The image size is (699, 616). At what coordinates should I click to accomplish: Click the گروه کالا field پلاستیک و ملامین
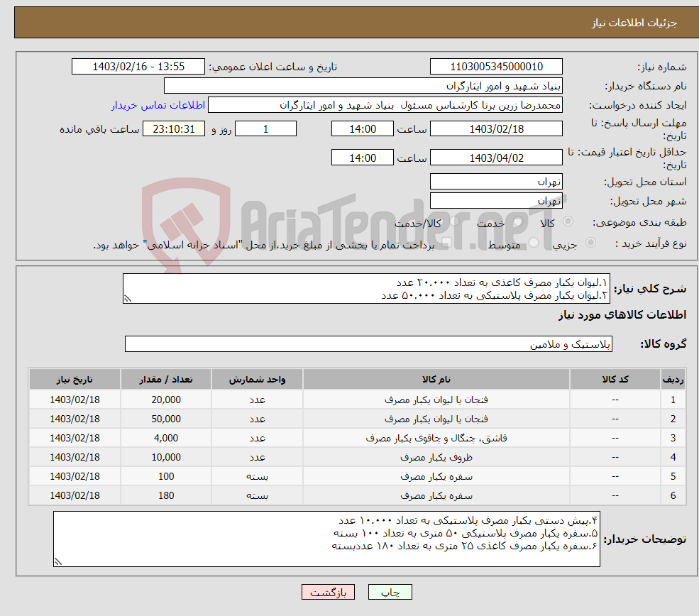click(x=369, y=344)
